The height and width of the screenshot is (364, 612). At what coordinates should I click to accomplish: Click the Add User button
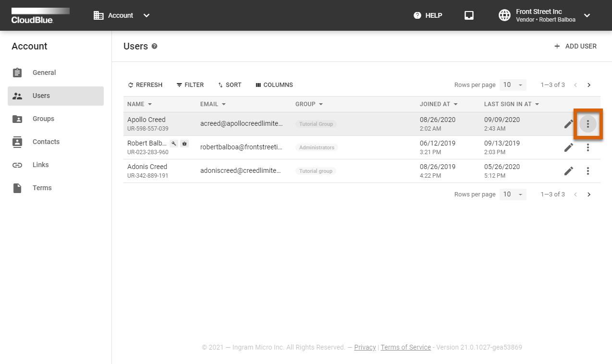click(575, 46)
